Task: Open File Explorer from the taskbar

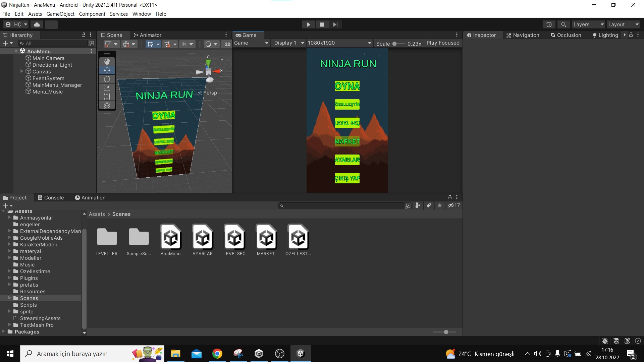Action: [x=176, y=354]
